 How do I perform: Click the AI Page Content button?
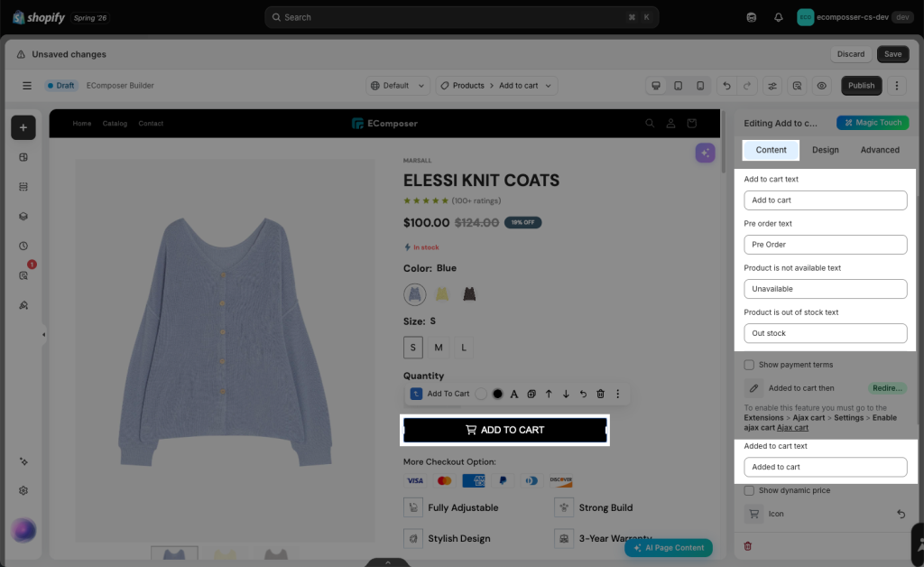[x=669, y=547]
